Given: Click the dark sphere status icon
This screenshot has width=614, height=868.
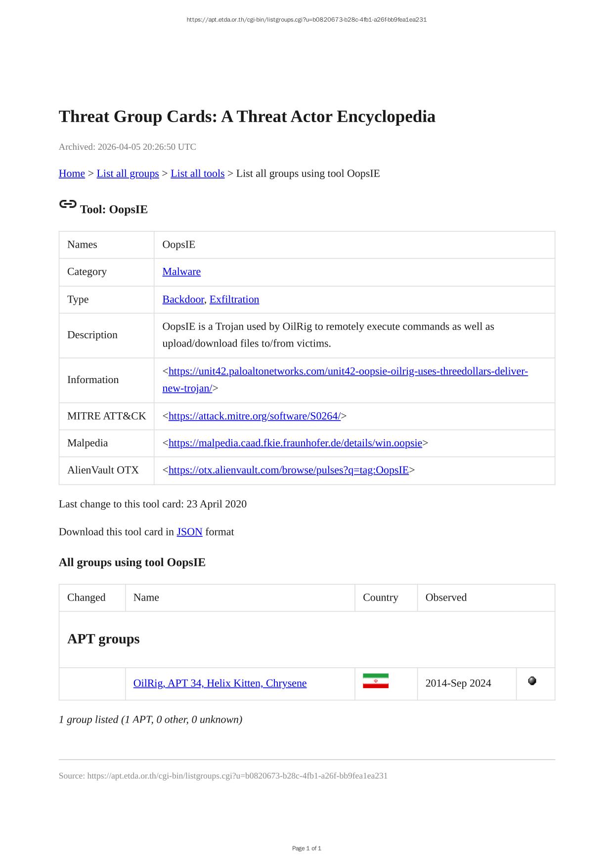Looking at the screenshot, I should [x=532, y=681].
